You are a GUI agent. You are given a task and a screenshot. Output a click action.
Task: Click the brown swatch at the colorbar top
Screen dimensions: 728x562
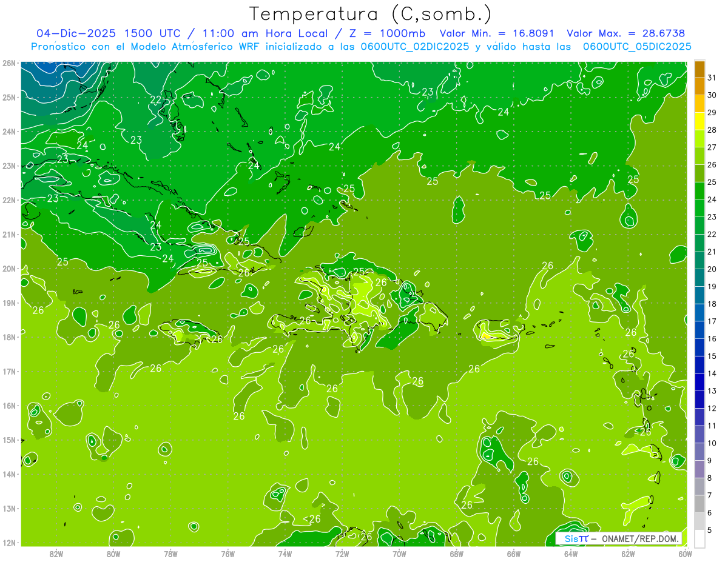pos(699,69)
